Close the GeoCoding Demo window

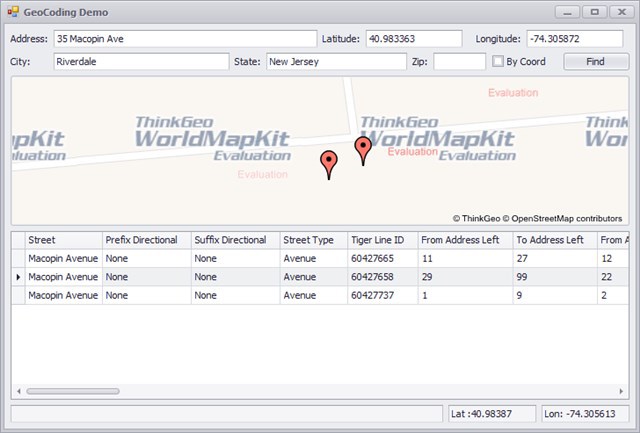(x=622, y=12)
